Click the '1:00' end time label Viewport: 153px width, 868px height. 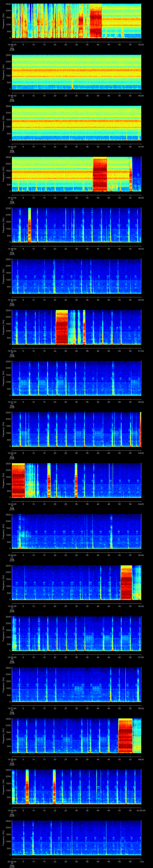tap(141, 861)
